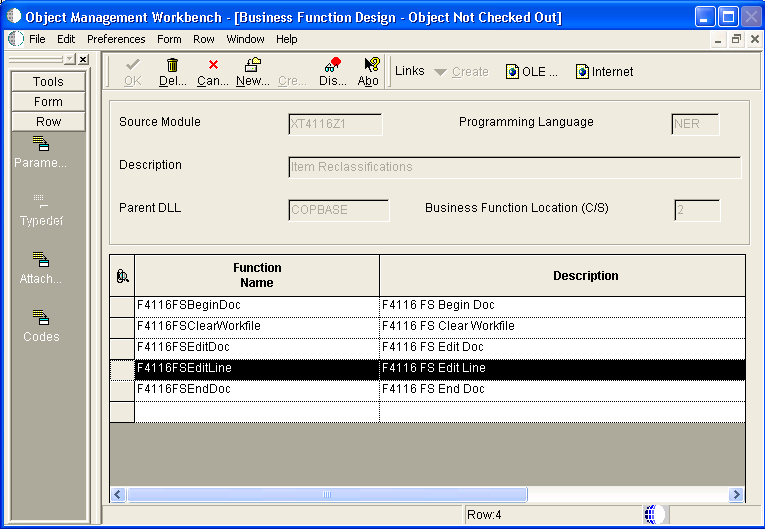
Task: Click the horizontal scrollbar thumb
Action: click(327, 495)
